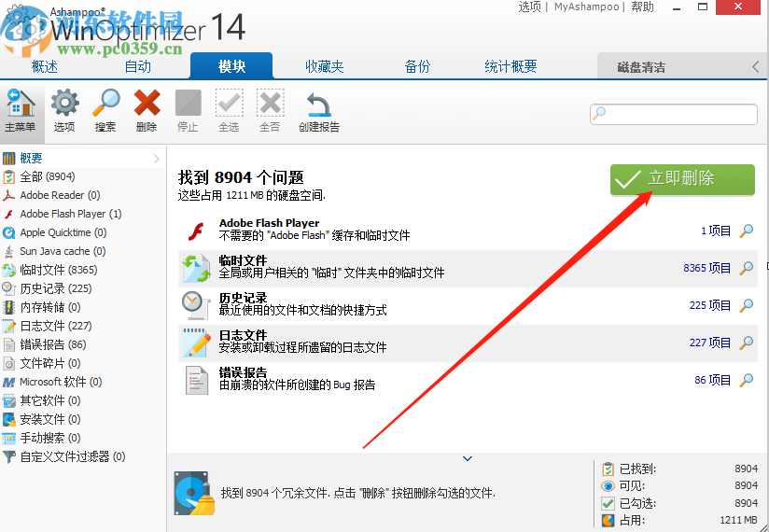Image resolution: width=769 pixels, height=532 pixels.
Task: Click the 历史记录 clock icon in results
Action: coord(196,305)
